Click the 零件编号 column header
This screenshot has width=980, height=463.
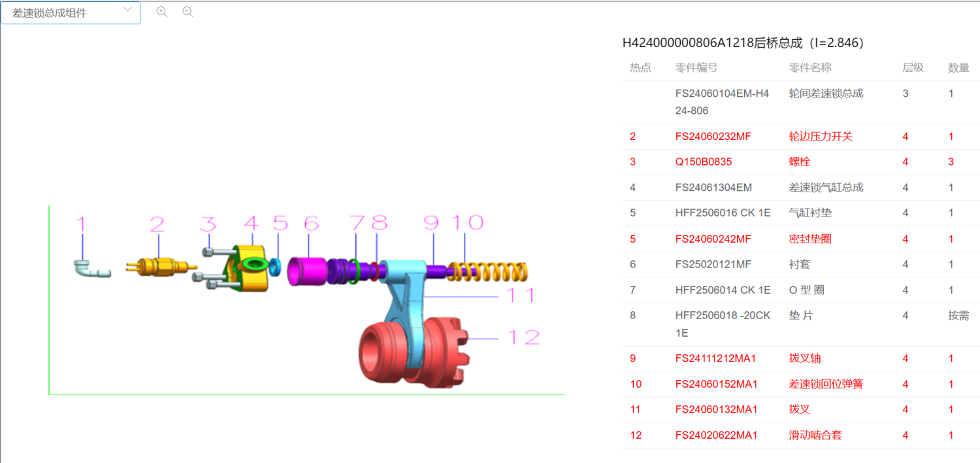tap(696, 67)
